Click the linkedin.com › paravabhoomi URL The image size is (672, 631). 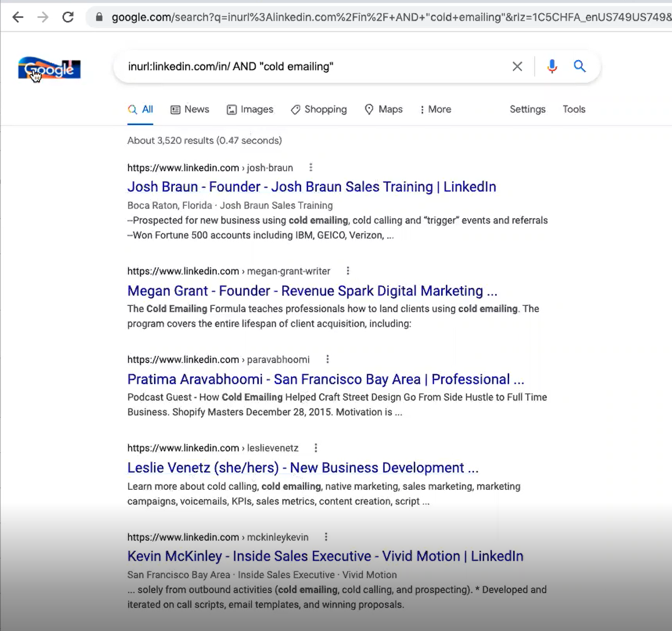point(219,359)
